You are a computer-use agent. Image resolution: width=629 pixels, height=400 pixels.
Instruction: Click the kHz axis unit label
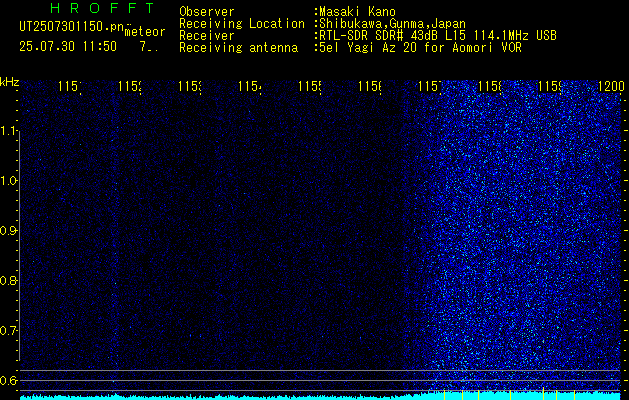click(9, 82)
